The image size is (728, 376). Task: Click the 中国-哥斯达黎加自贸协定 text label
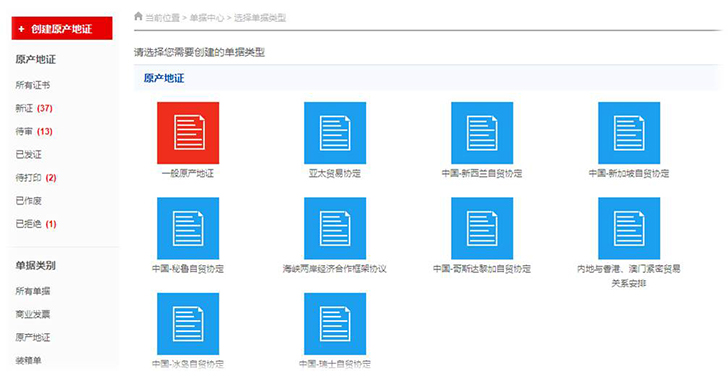[482, 269]
